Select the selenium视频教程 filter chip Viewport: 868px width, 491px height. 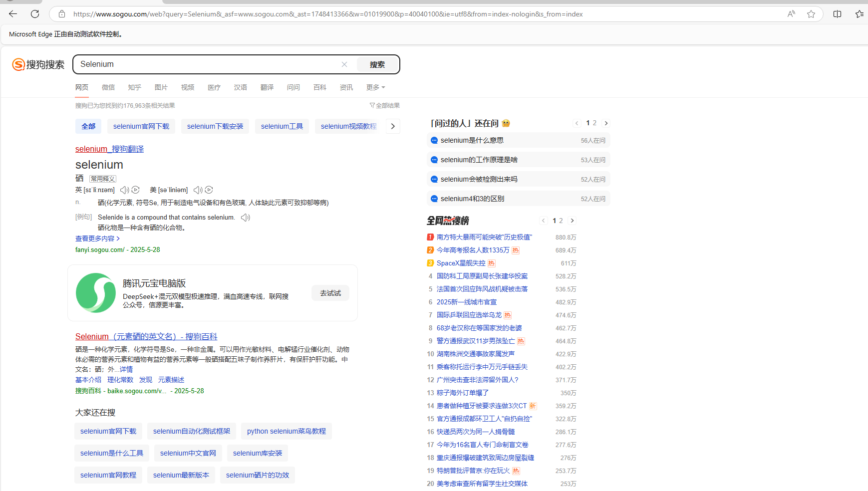click(x=349, y=126)
